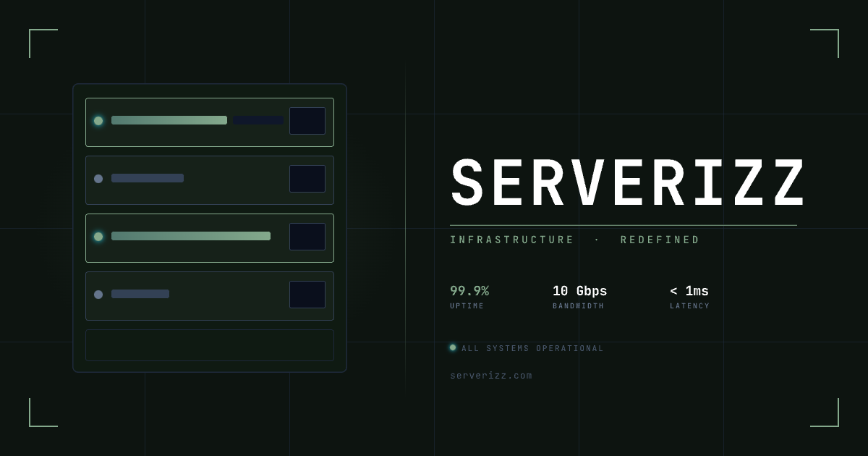Select the dimmed status dot on the second server row

(98, 179)
